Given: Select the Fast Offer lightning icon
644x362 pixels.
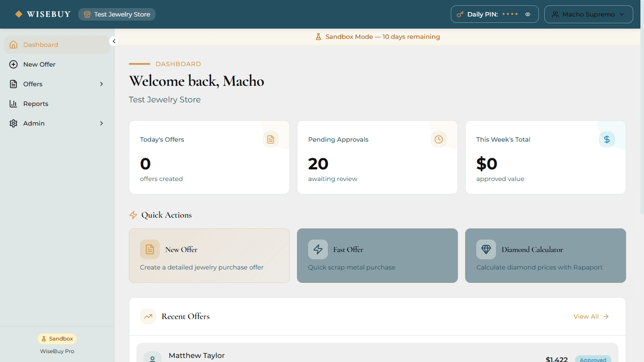Looking at the screenshot, I should (318, 249).
